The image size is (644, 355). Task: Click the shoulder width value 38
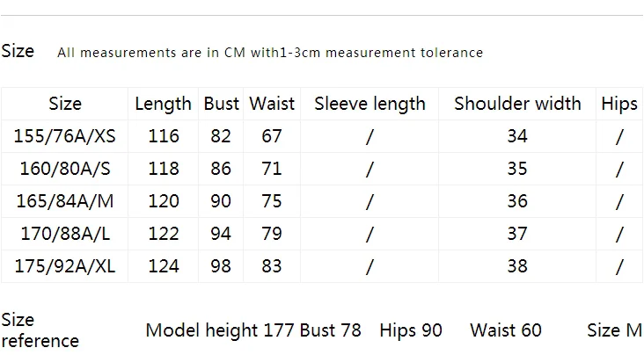click(x=517, y=266)
